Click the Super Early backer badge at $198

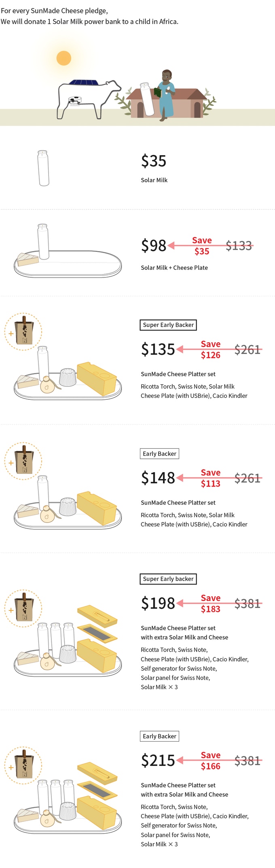tap(168, 579)
